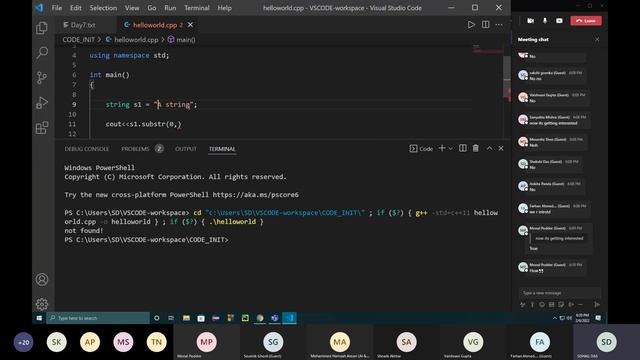
Task: Click the Type here to search box
Action: pos(98,318)
